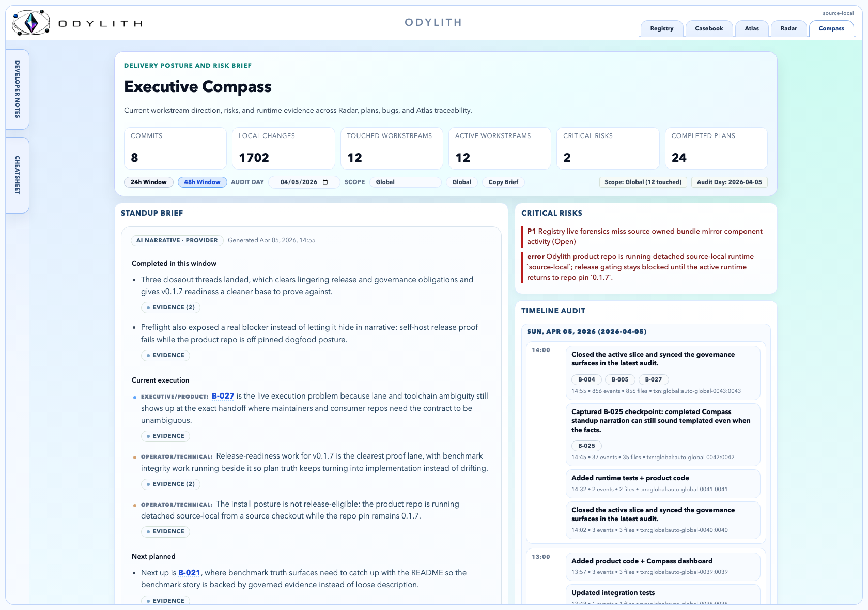The image size is (868, 610).
Task: Switch to the Registry tab
Action: (x=662, y=28)
